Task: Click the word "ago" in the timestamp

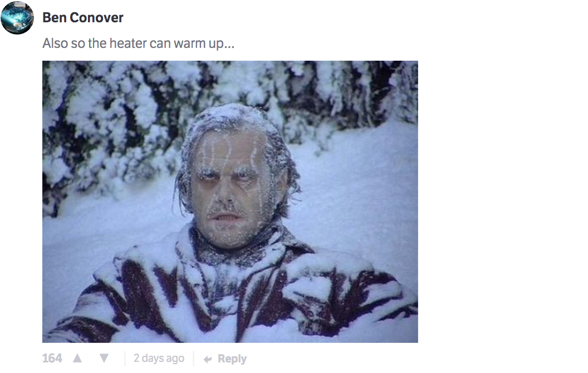Action: pyautogui.click(x=175, y=359)
